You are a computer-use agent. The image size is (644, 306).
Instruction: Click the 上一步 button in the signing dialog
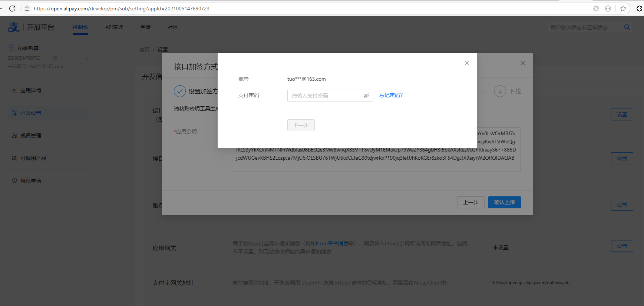tap(471, 202)
